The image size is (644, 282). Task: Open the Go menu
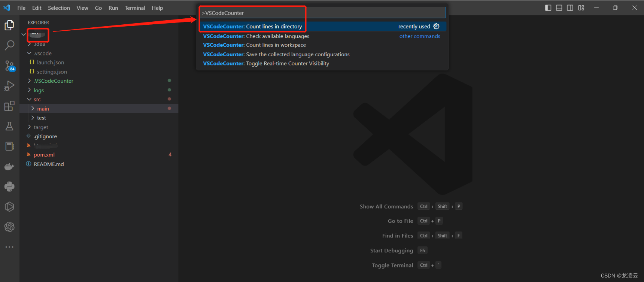[98, 8]
